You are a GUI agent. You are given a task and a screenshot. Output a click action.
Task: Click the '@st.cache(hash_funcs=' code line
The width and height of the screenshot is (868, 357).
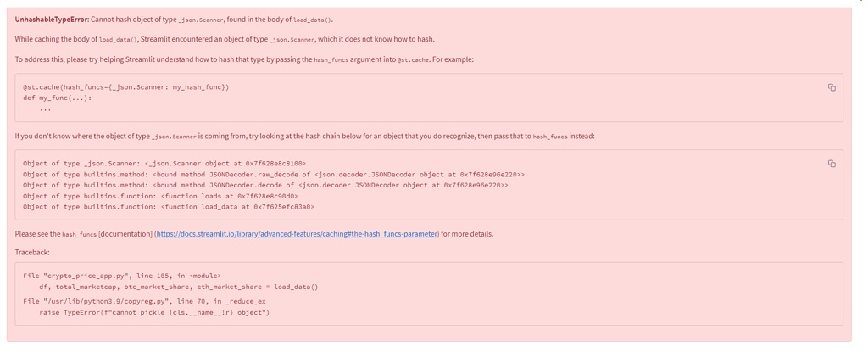coord(126,87)
